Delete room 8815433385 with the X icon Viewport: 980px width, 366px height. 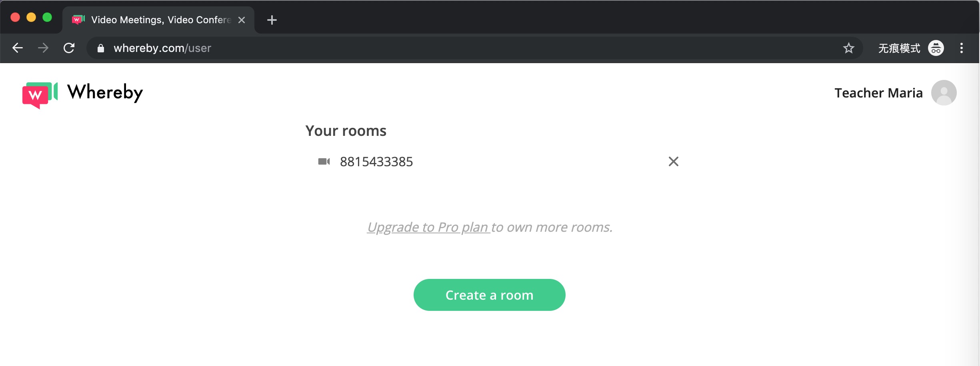[x=673, y=161]
